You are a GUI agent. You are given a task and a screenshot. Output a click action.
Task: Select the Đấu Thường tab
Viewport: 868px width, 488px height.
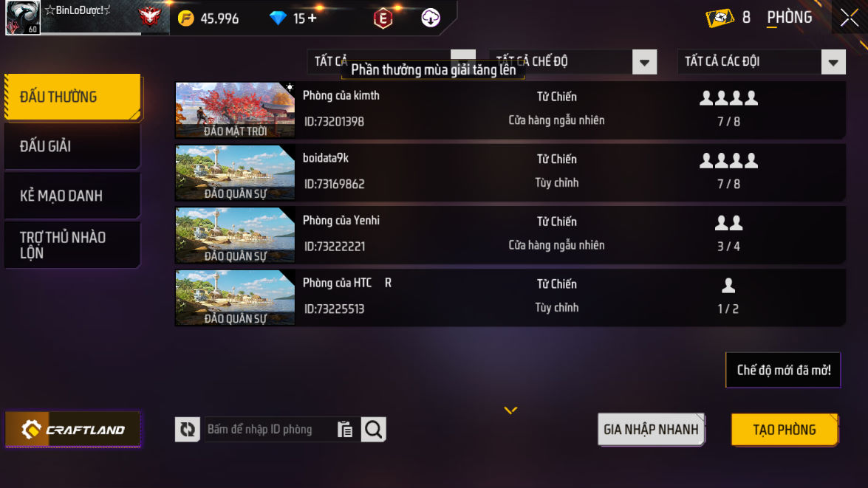(72, 97)
